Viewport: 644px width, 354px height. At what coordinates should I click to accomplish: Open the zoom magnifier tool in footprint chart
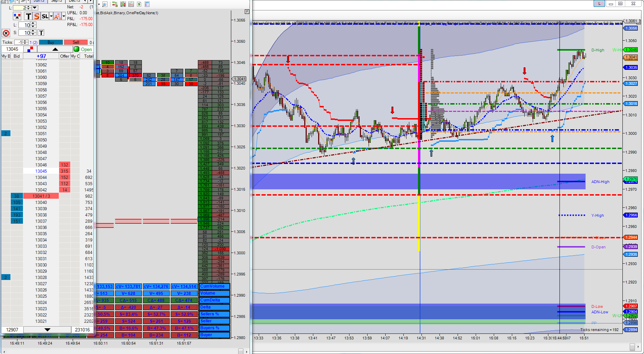105,4
